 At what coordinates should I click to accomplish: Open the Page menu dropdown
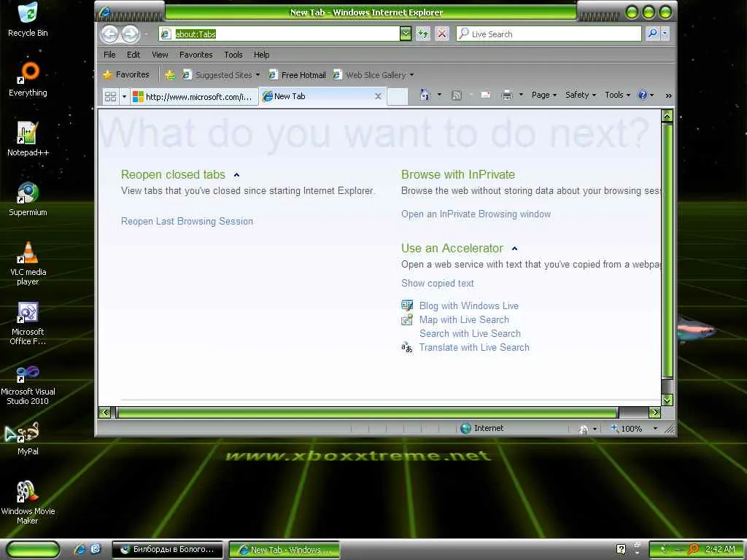(544, 95)
